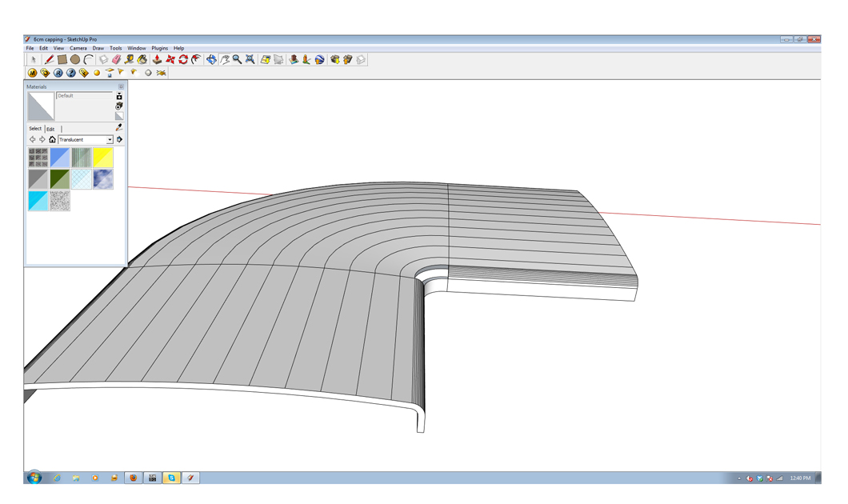
Task: Click the Share Model icon
Action: click(x=348, y=59)
